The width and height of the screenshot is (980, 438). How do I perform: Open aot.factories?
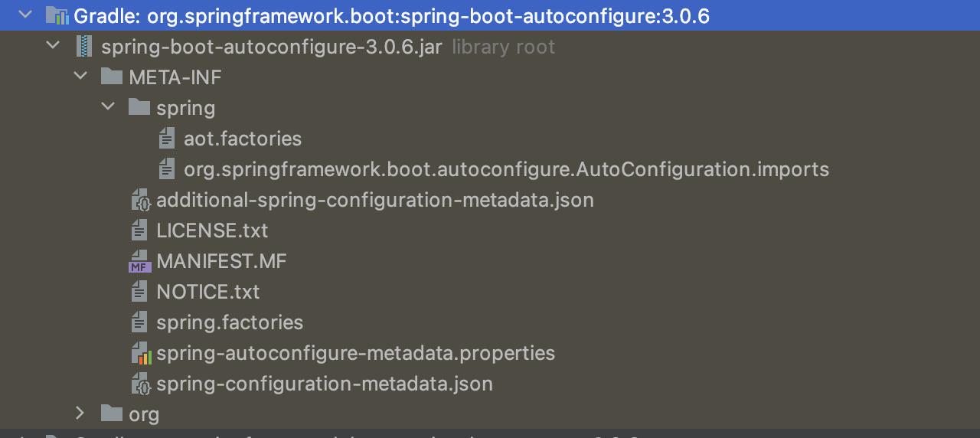click(x=243, y=139)
